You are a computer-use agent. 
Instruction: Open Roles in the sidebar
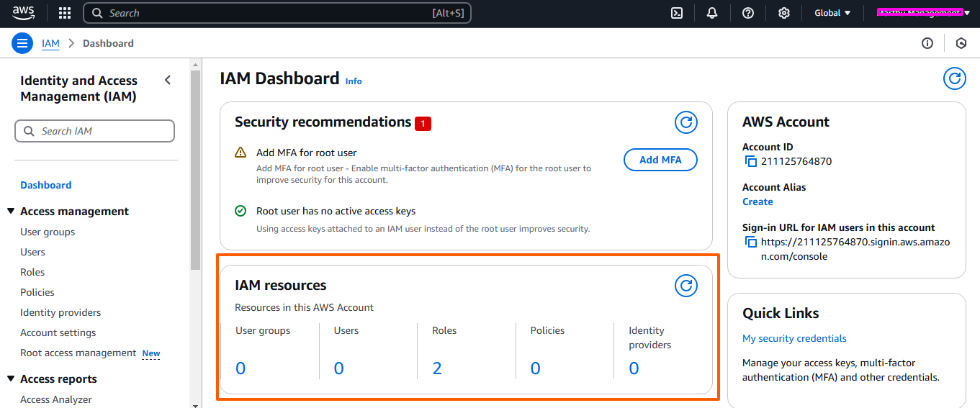tap(32, 272)
